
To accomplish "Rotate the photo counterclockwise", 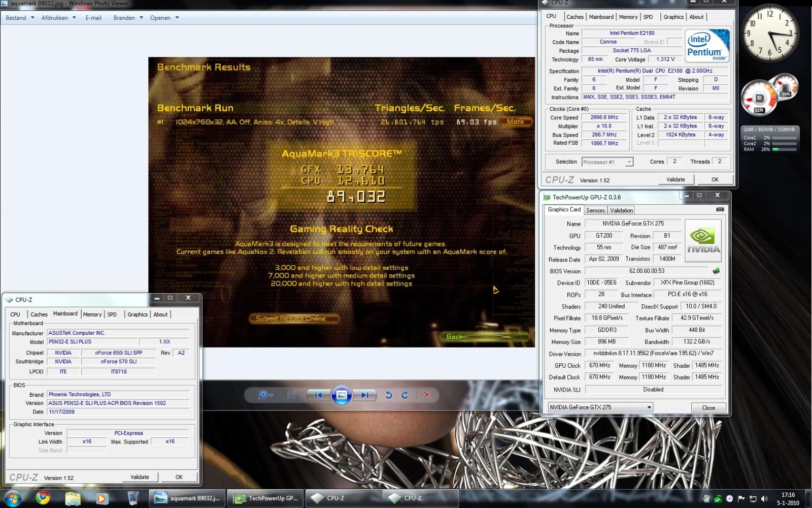I will click(388, 395).
